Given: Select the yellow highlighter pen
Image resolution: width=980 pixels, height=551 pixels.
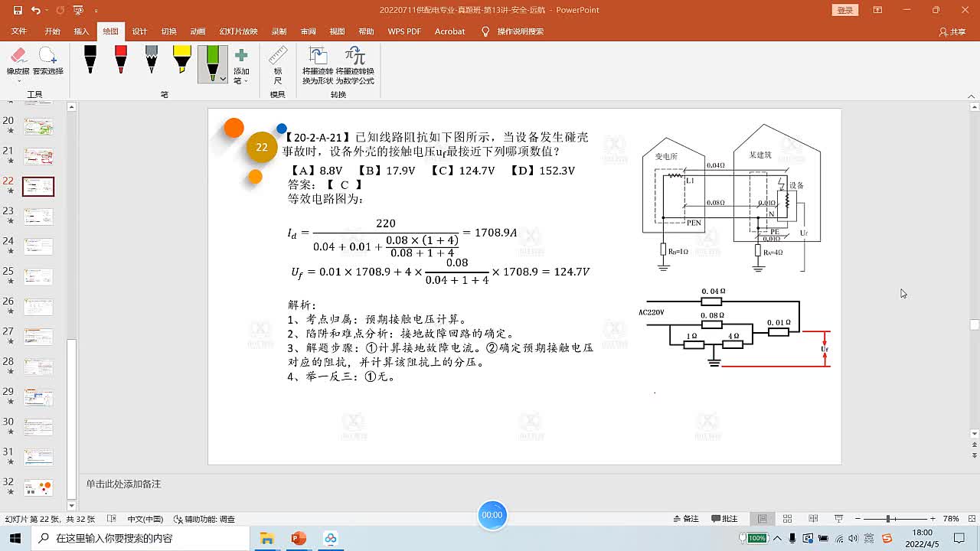Looking at the screenshot, I should (181, 60).
